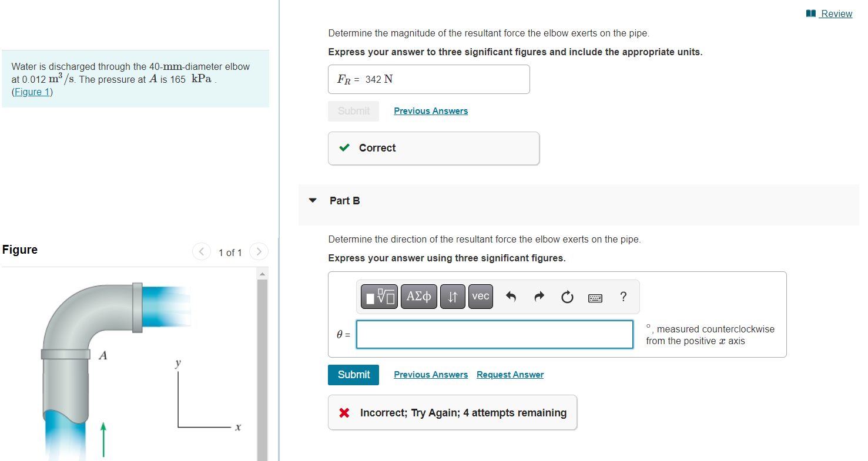Click the redo arrow in the answer toolbar
The height and width of the screenshot is (461, 868).
click(539, 297)
